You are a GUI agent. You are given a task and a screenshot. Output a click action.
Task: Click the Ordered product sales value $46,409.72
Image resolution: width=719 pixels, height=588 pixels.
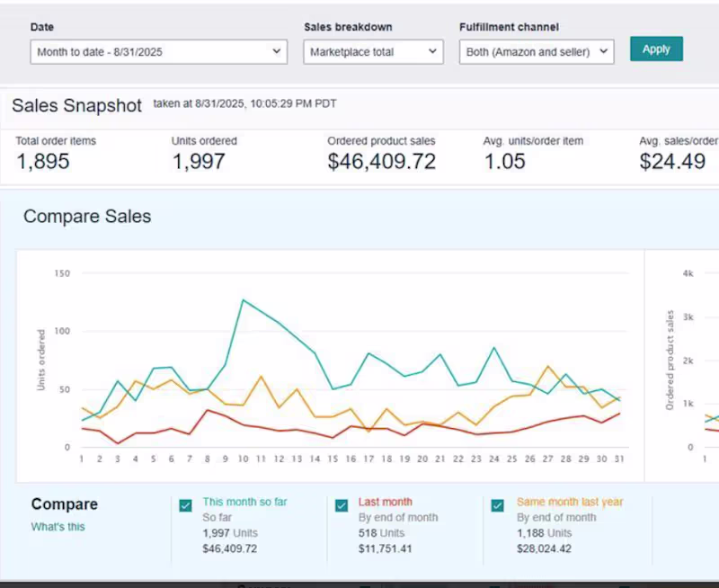[x=381, y=162]
